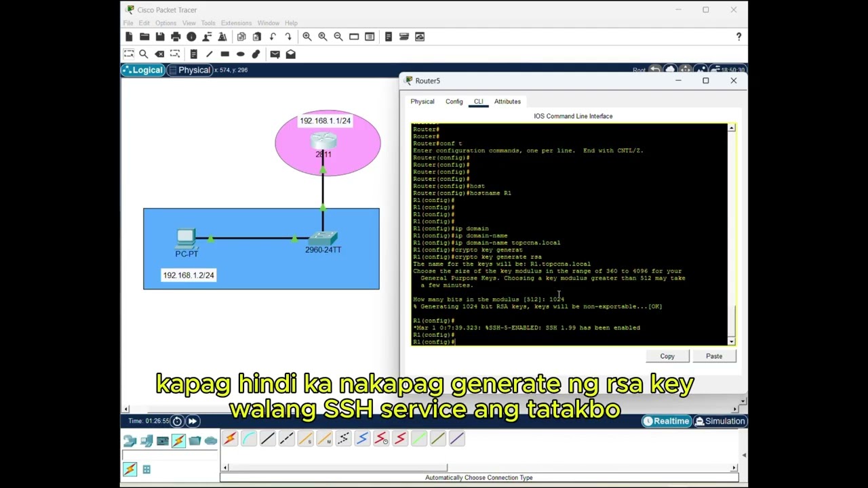Click the cable list horizontal scrollbar left arrow
Viewport: 868px width, 488px height.
point(225,468)
